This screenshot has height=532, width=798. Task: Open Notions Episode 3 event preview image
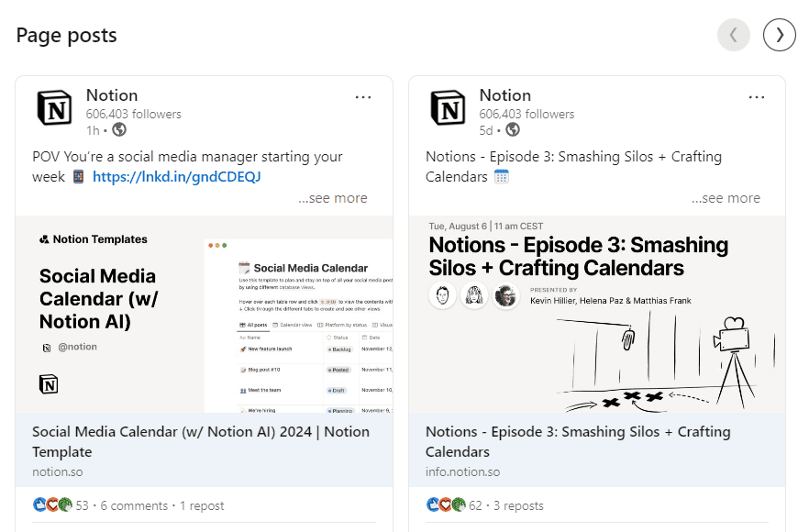pos(597,314)
